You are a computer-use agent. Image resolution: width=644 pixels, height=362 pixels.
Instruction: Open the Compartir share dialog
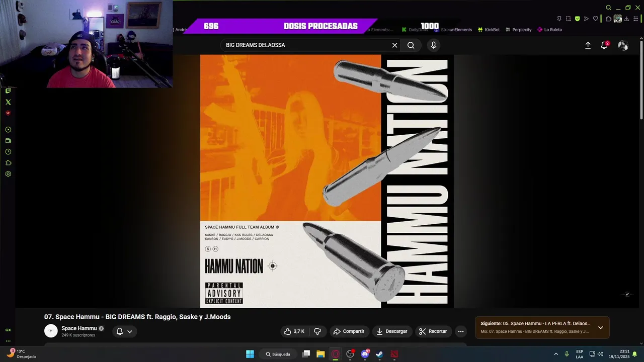[349, 331]
